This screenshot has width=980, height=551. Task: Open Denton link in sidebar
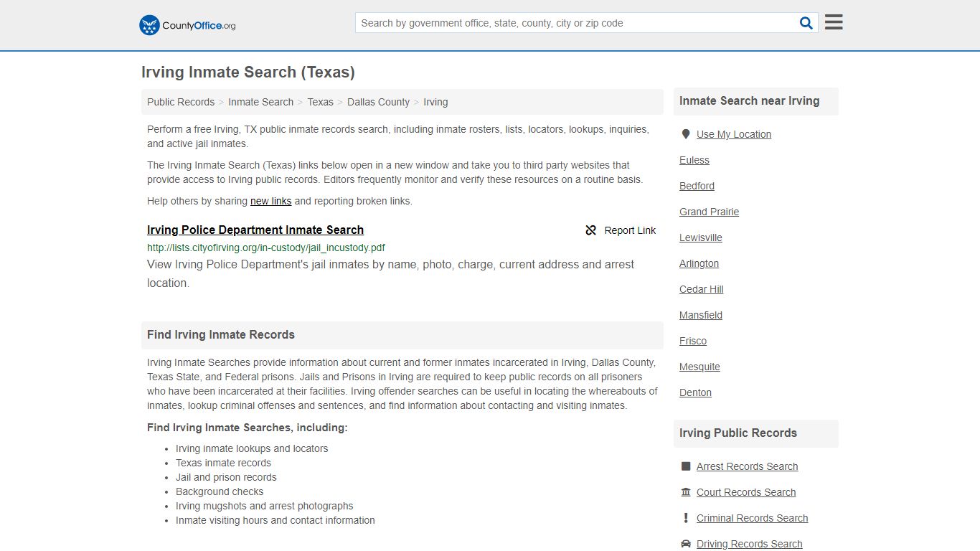click(x=695, y=392)
